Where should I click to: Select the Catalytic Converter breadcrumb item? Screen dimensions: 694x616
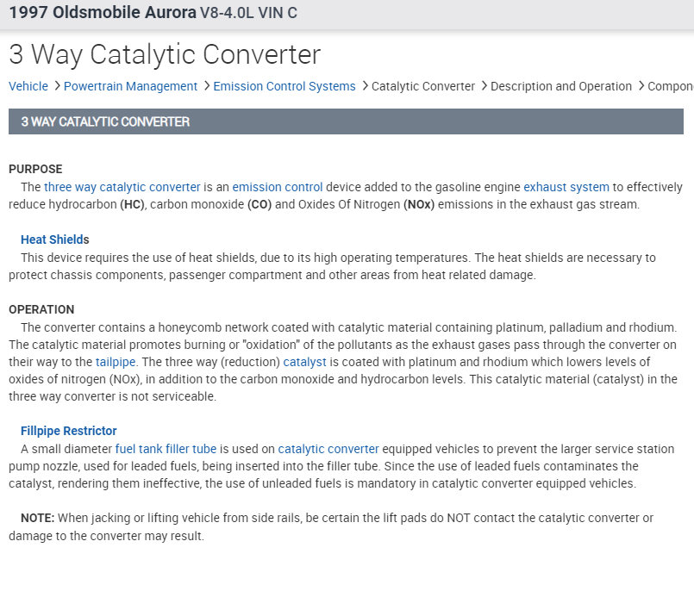(x=423, y=86)
